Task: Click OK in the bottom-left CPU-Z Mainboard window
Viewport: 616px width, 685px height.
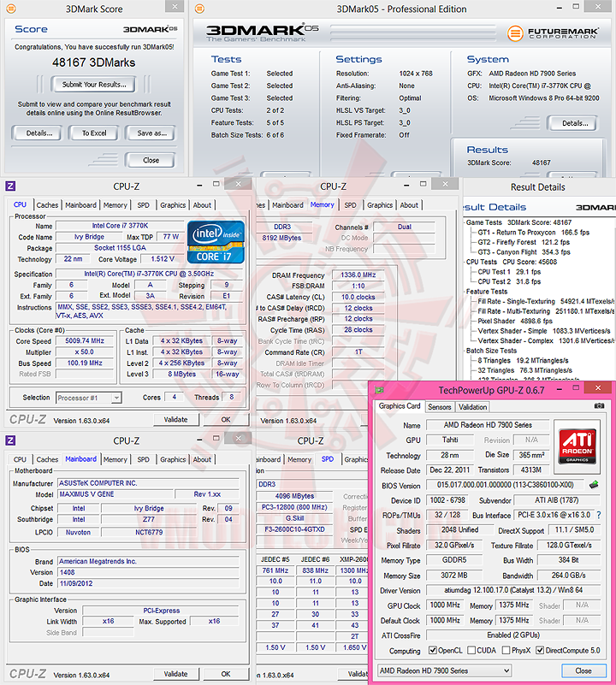Action: pyautogui.click(x=226, y=674)
